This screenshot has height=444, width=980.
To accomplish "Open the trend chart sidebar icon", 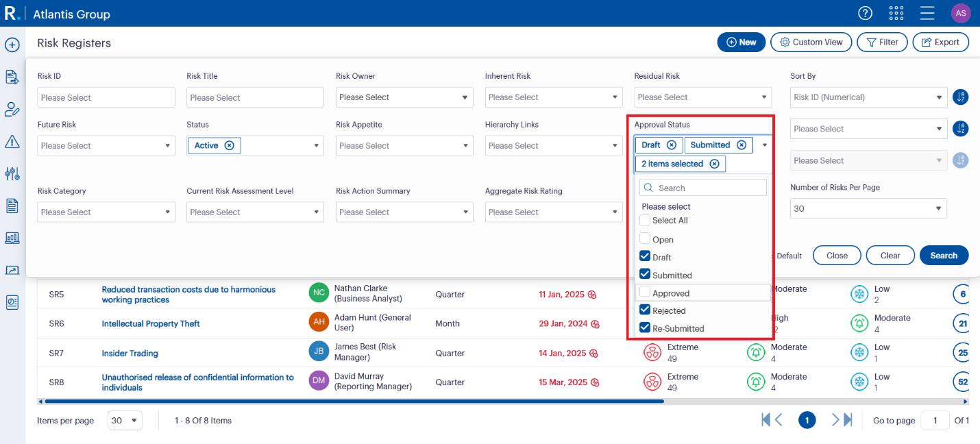I will coord(12,270).
